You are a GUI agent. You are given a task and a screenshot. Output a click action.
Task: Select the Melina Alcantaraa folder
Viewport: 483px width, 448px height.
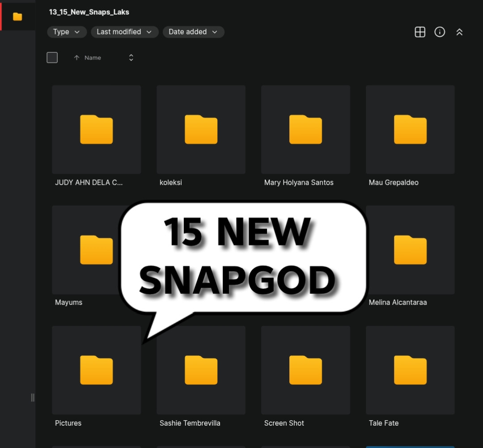pyautogui.click(x=410, y=256)
